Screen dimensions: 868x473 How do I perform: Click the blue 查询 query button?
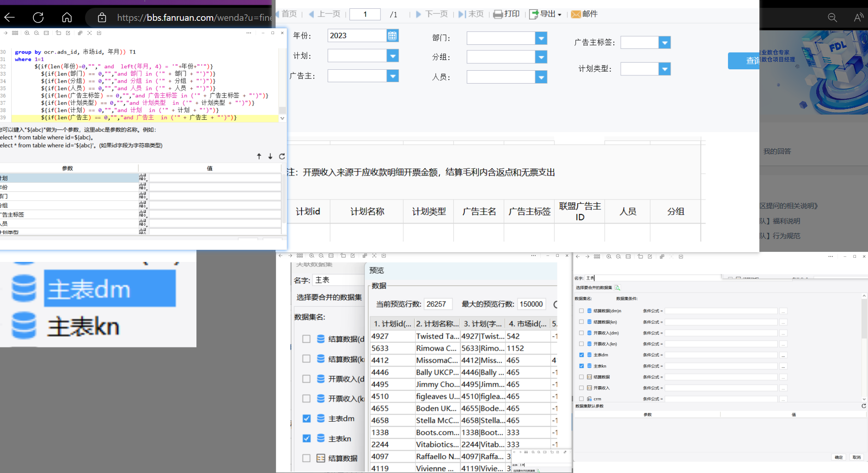[x=744, y=61]
